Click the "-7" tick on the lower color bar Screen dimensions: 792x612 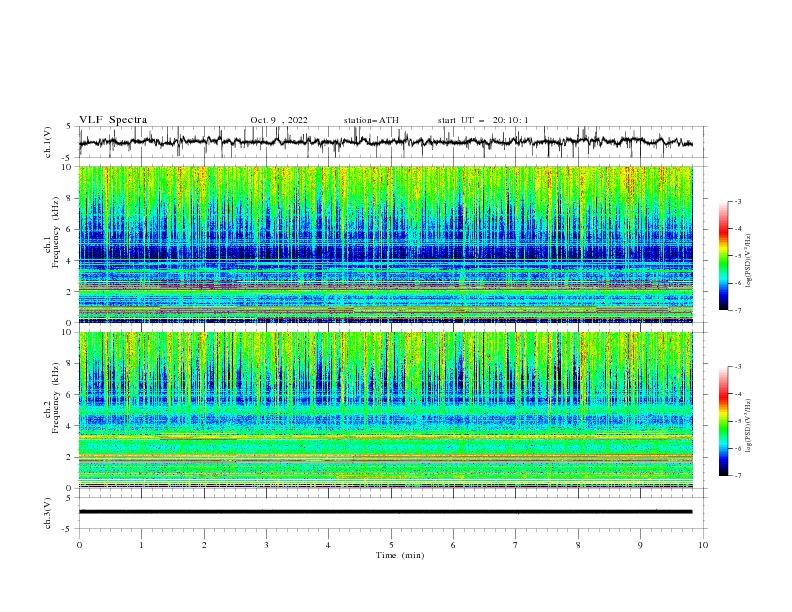(738, 476)
